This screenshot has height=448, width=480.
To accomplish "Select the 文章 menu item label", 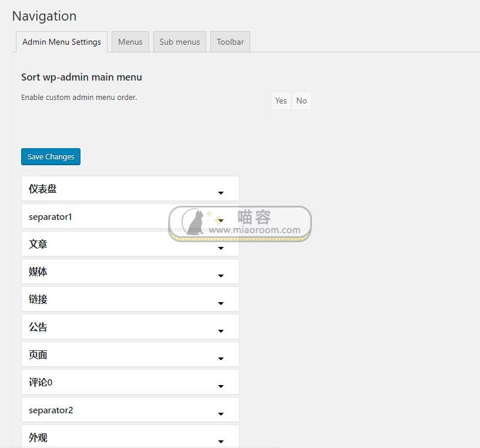I will 38,244.
